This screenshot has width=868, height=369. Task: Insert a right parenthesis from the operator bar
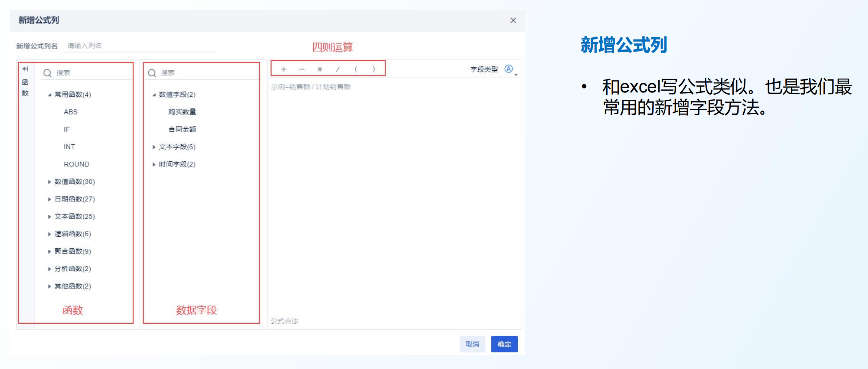click(373, 69)
